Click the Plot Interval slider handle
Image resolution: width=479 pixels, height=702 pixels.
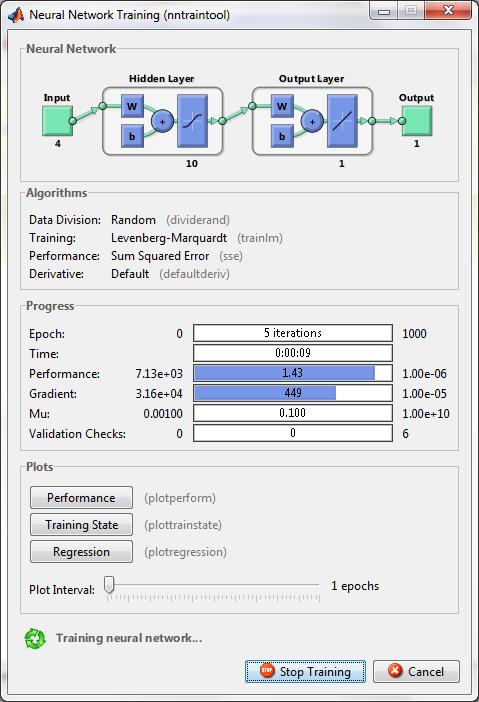pyautogui.click(x=109, y=585)
